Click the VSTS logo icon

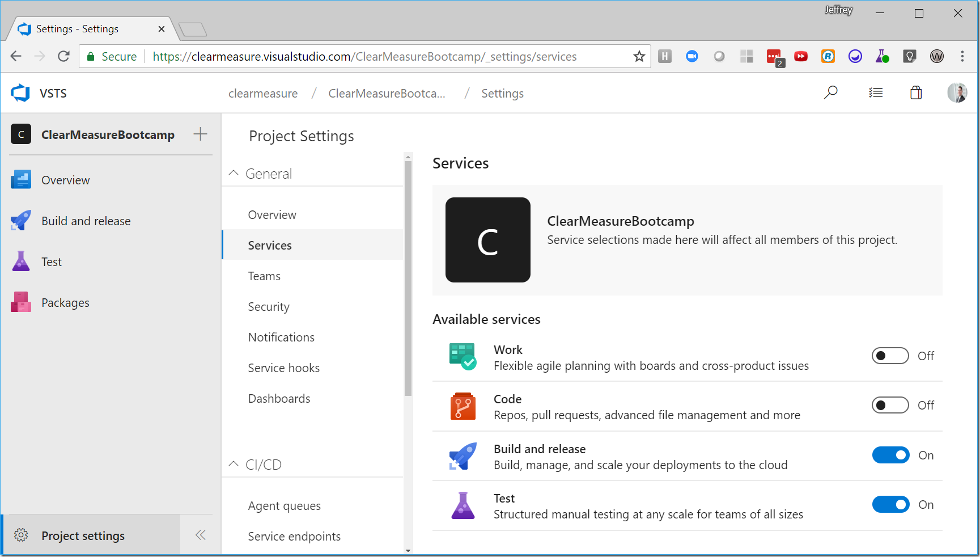[x=20, y=93]
